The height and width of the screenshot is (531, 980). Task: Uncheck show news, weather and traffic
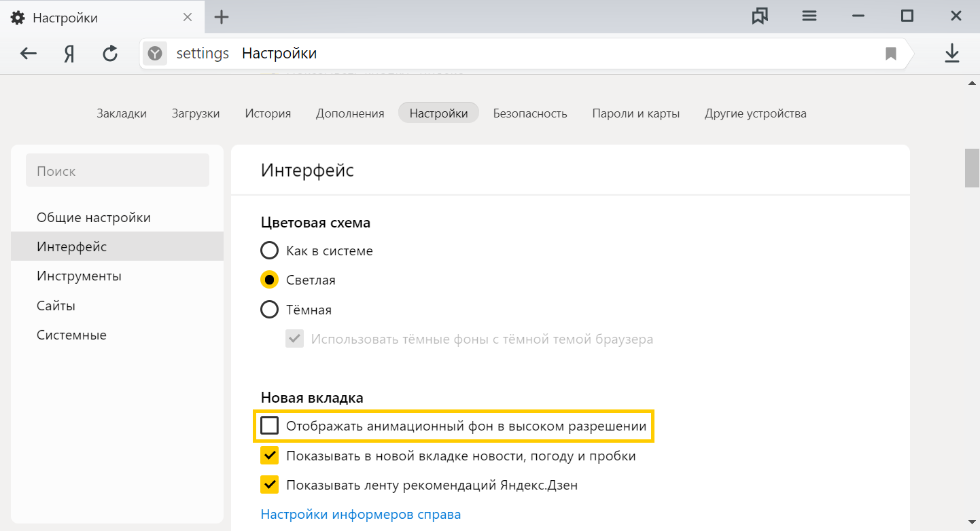point(270,456)
